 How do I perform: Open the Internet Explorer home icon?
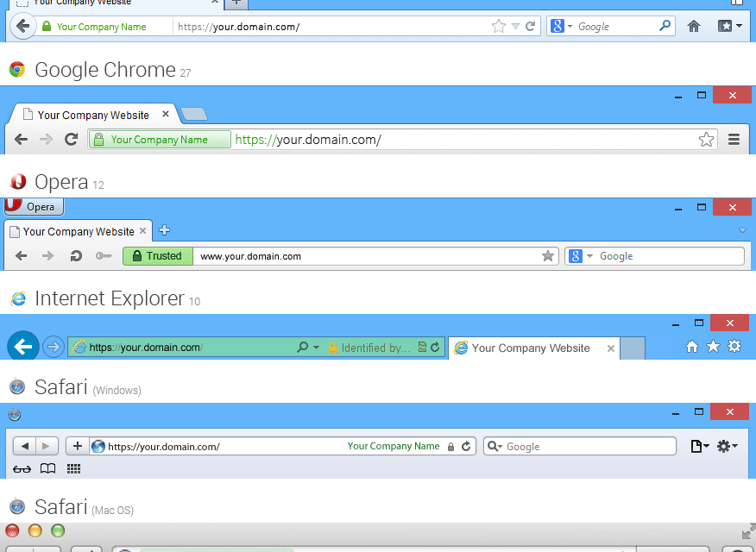tap(692, 347)
